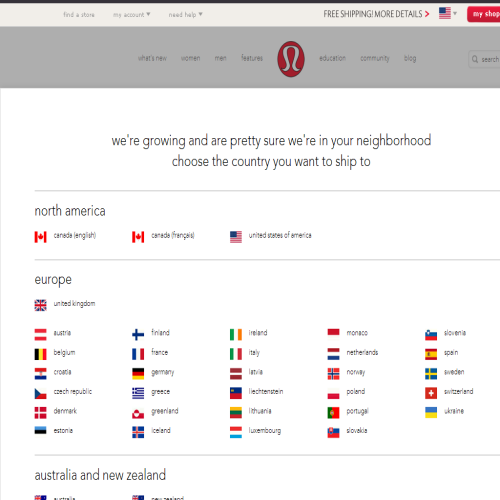Select the united states of america text
This screenshot has height=500, width=500.
pos(280,235)
